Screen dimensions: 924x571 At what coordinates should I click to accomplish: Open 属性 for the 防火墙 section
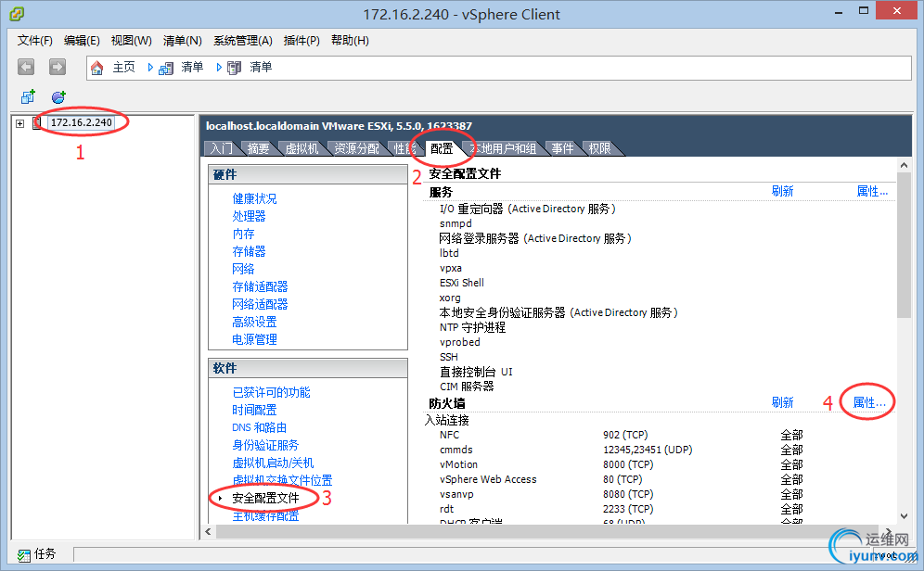(x=869, y=402)
